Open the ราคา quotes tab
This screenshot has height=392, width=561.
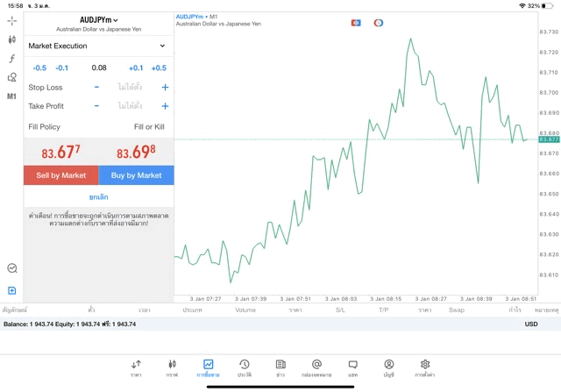coord(136,368)
